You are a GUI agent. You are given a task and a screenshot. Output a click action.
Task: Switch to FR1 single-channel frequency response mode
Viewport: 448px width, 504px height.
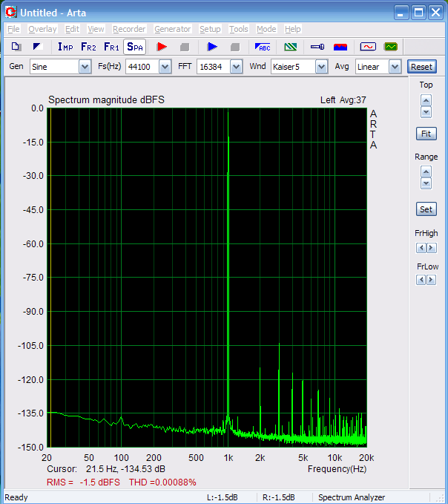click(x=111, y=47)
